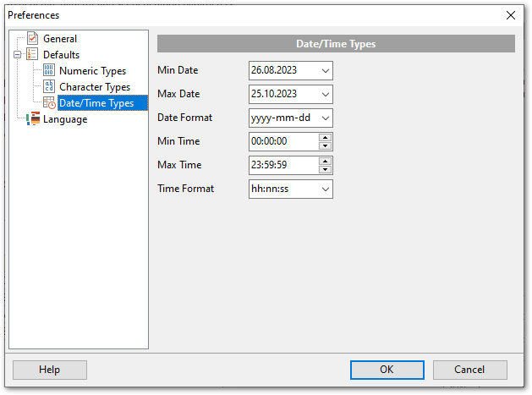Click the Max Date label
Viewport: 532px width, 395px height.
pos(178,94)
